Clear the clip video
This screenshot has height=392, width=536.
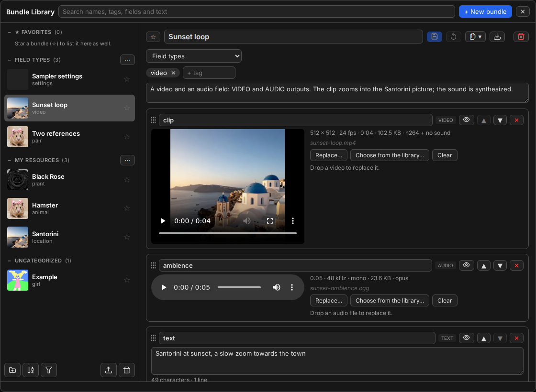[445, 155]
